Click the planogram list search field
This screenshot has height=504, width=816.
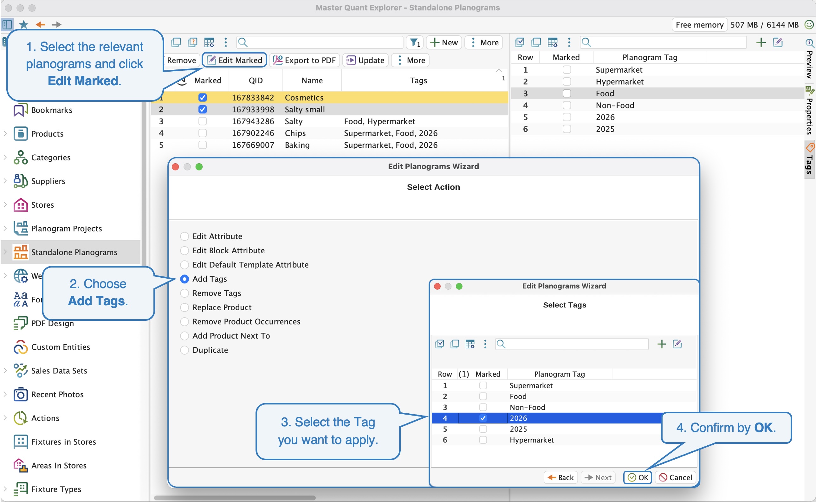(320, 42)
